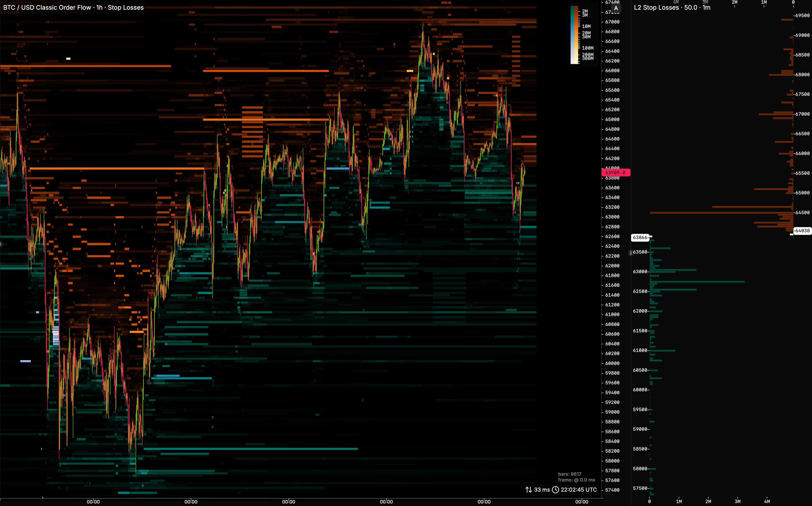The image size is (812, 506).
Task: Toggle the 'A' auto-scale button
Action: 616,8
